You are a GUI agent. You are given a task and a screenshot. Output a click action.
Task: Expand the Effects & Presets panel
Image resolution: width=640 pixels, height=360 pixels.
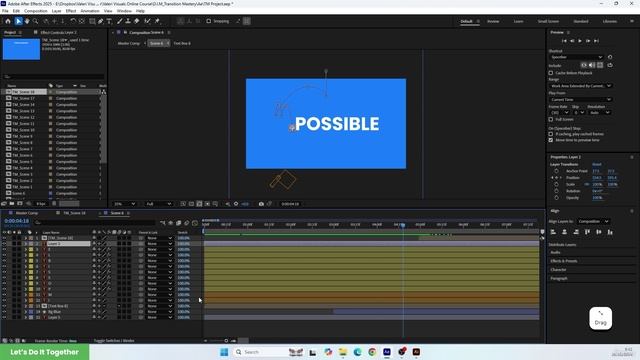[x=564, y=261]
